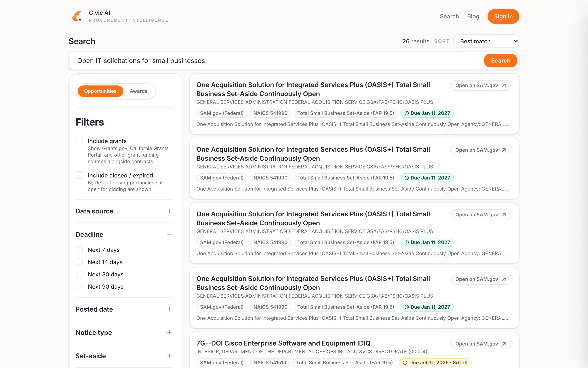Click the 26 results count
Viewport: 588px width, 368px height.
coord(416,41)
